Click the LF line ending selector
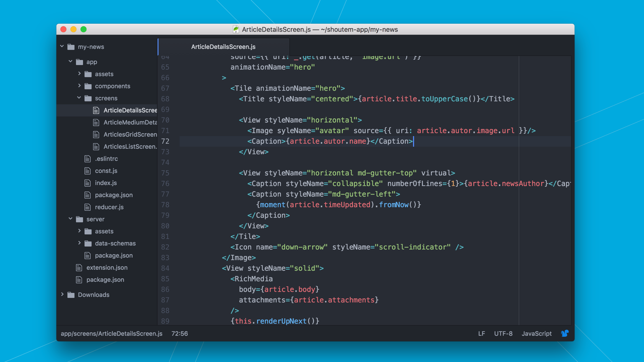Screen dimensions: 644x362 [x=481, y=334]
